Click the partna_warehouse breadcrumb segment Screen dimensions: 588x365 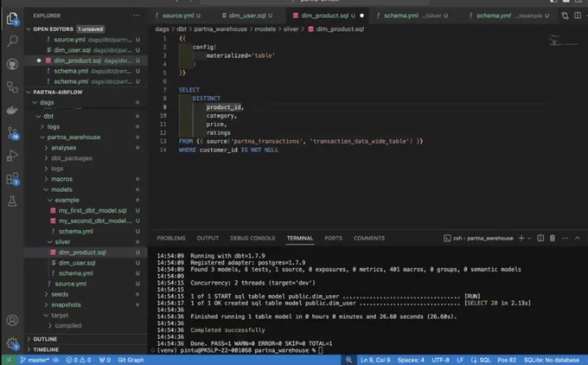(x=220, y=29)
